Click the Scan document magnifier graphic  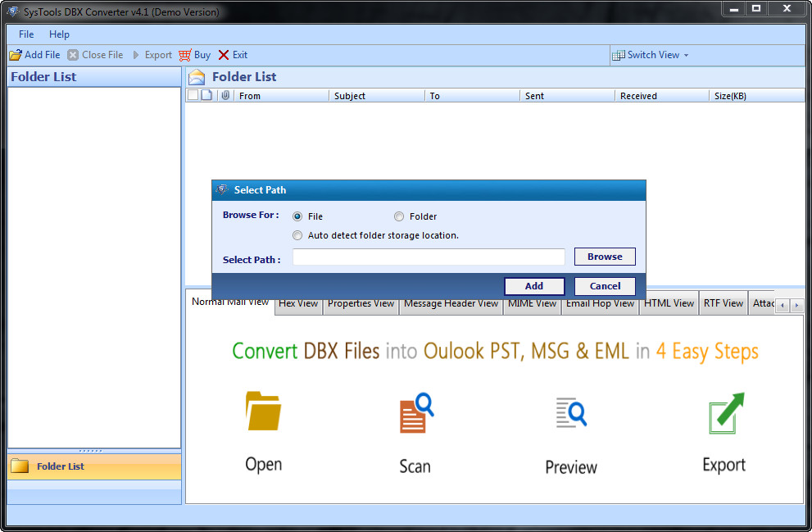(416, 412)
